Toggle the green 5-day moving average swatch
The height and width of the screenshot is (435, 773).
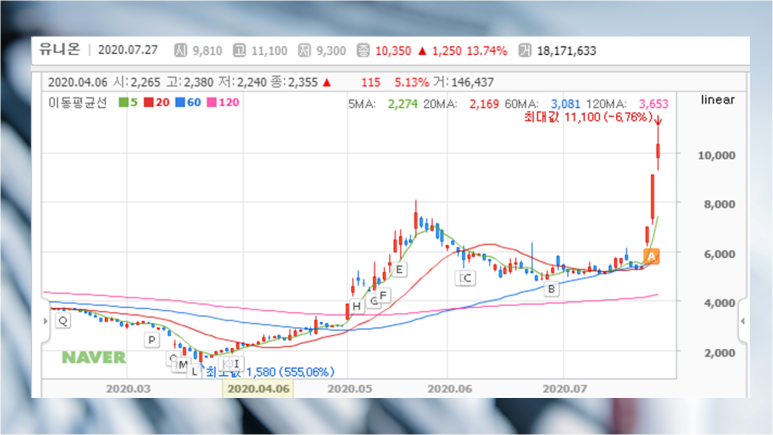point(124,102)
